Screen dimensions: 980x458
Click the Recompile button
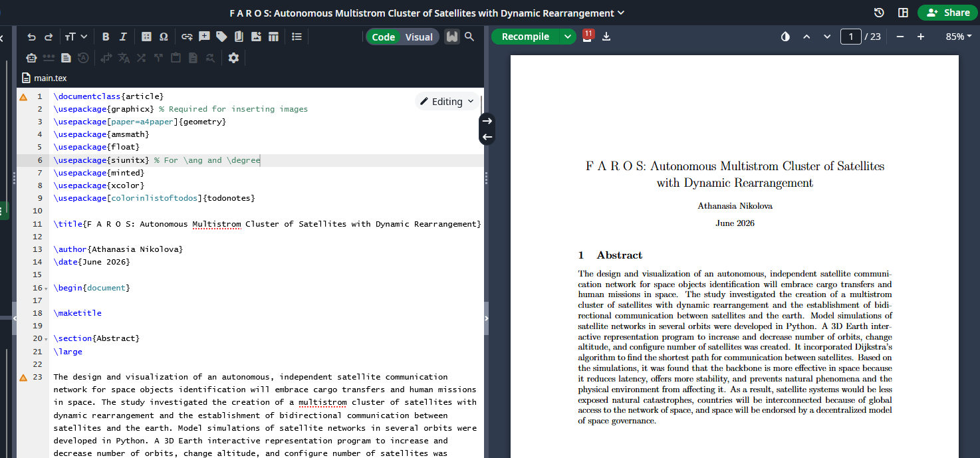(525, 37)
